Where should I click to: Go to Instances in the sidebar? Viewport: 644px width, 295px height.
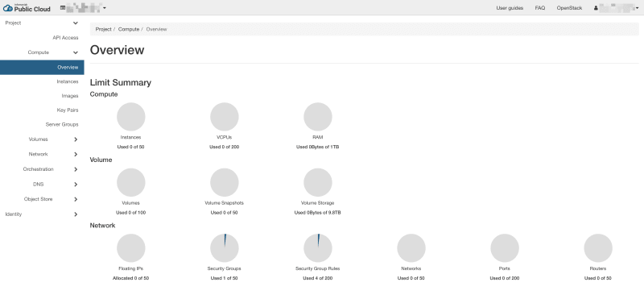pos(68,82)
